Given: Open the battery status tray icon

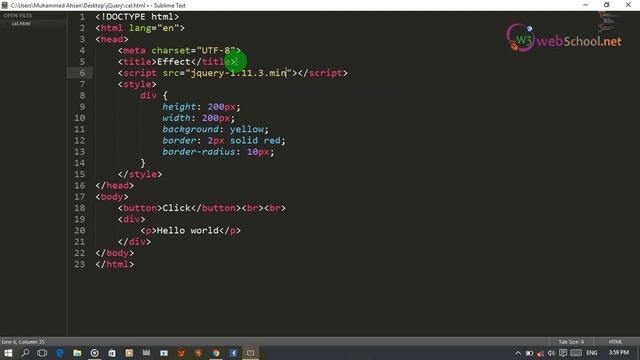Looking at the screenshot, I should point(529,353).
